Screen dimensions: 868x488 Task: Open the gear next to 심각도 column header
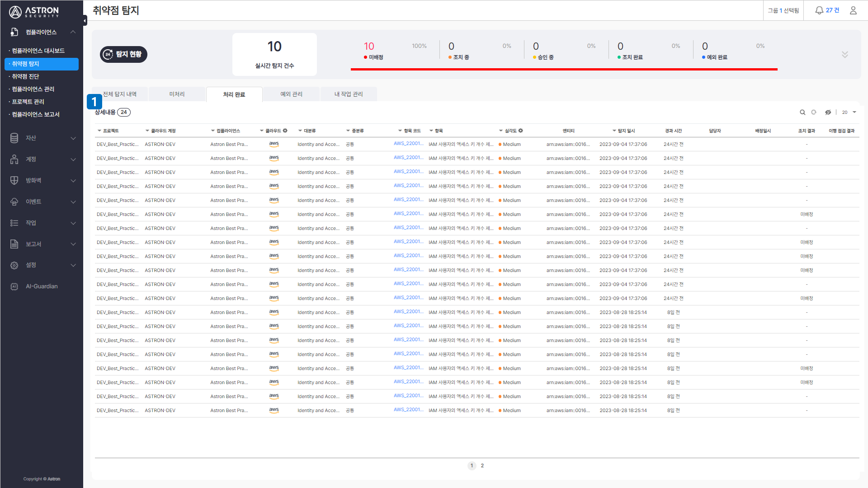click(521, 131)
